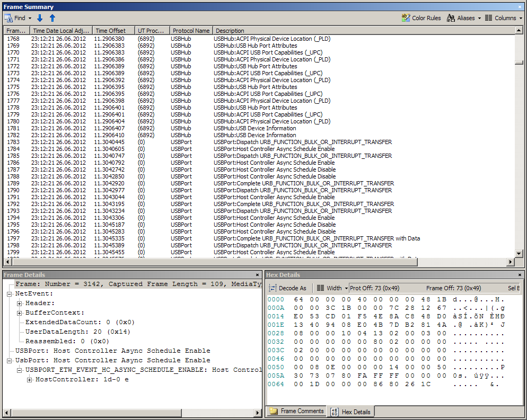
Task: Open the Find tool in Frame Summary
Action: pos(15,18)
